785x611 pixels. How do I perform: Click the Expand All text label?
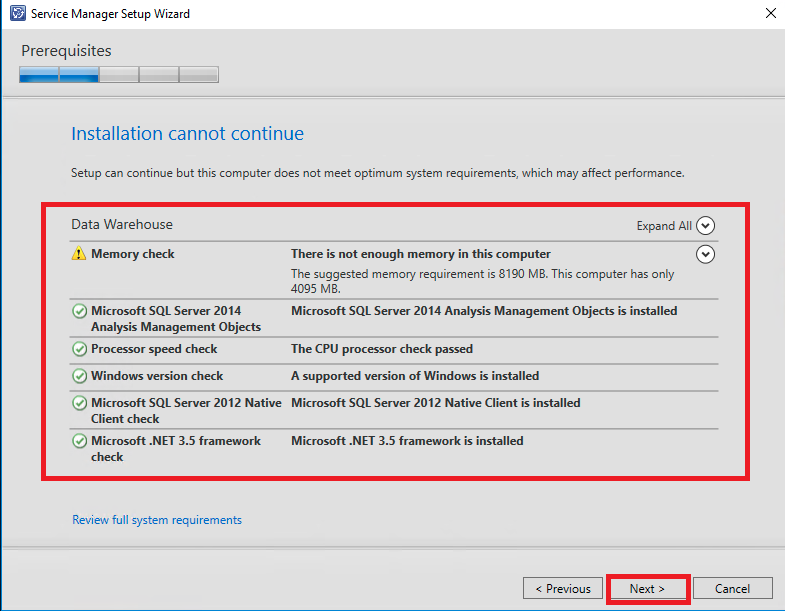[x=663, y=226]
